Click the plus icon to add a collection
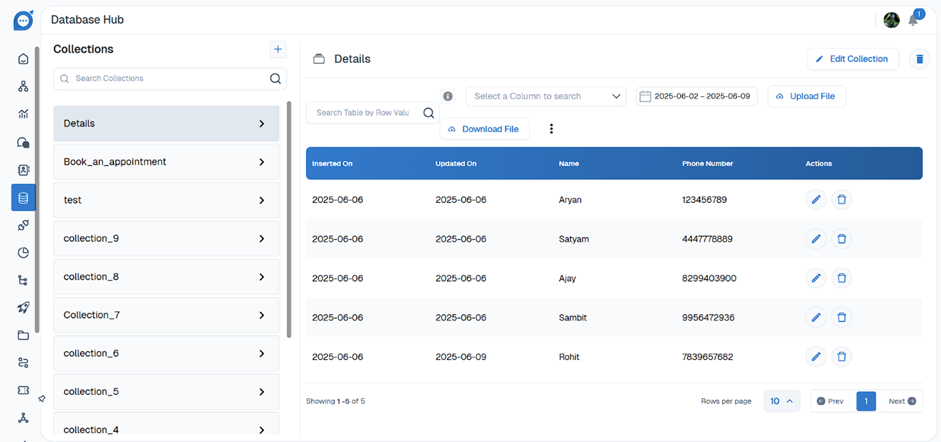 (278, 49)
